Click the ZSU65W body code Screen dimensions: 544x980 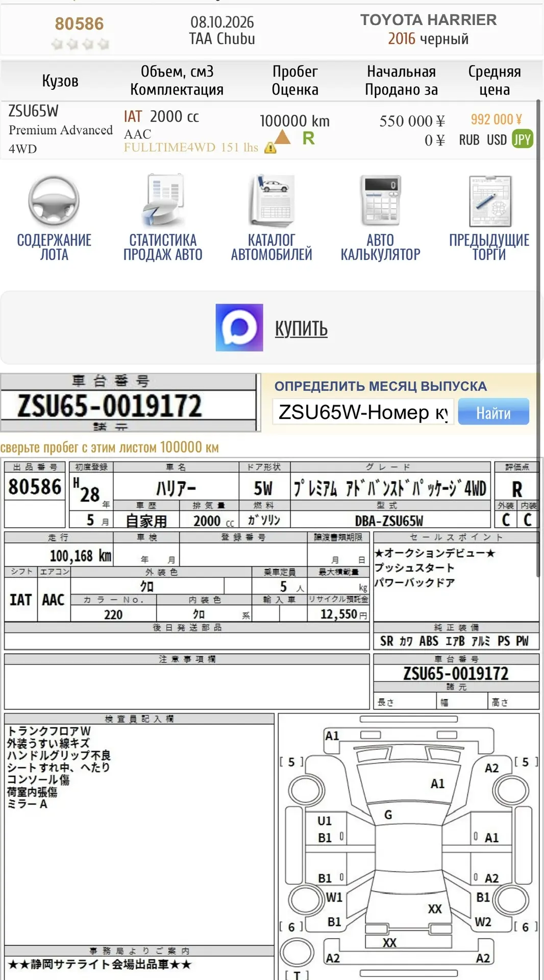coord(34,111)
